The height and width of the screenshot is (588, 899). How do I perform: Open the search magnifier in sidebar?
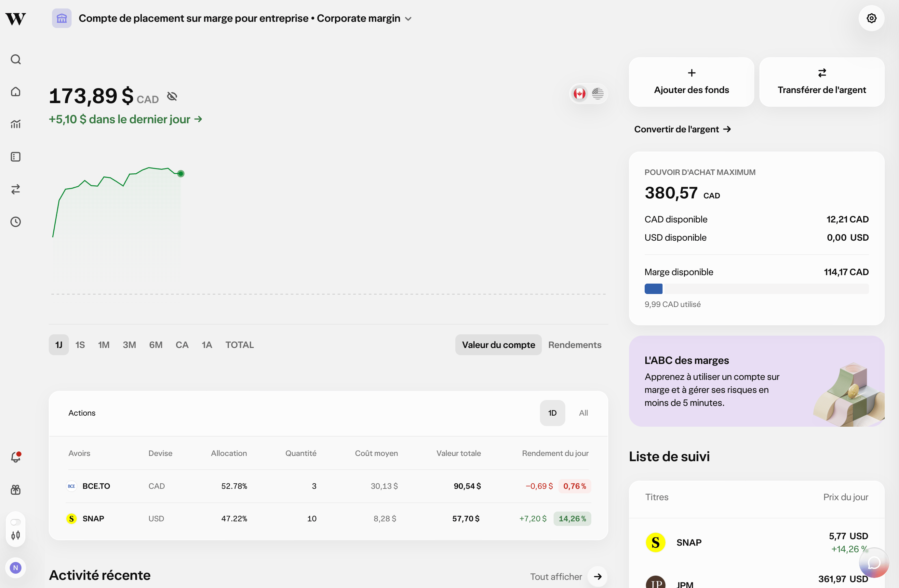click(x=16, y=59)
